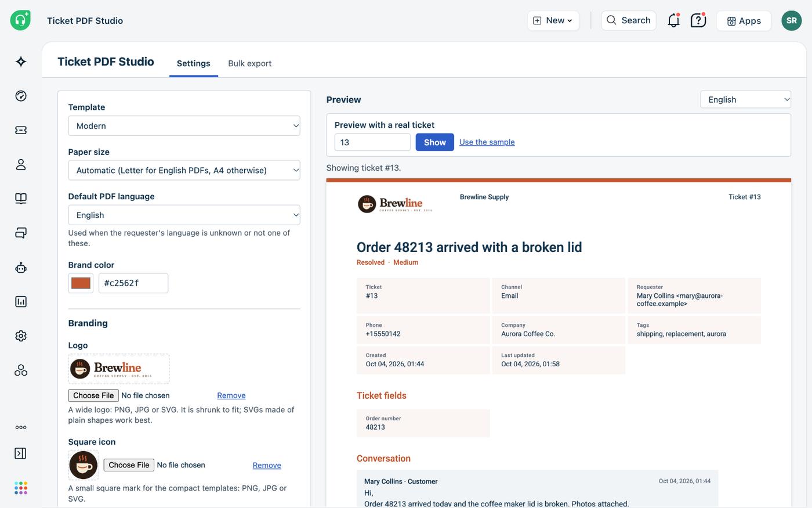Click the Use the sample link
This screenshot has height=508, width=812.
[x=487, y=142]
